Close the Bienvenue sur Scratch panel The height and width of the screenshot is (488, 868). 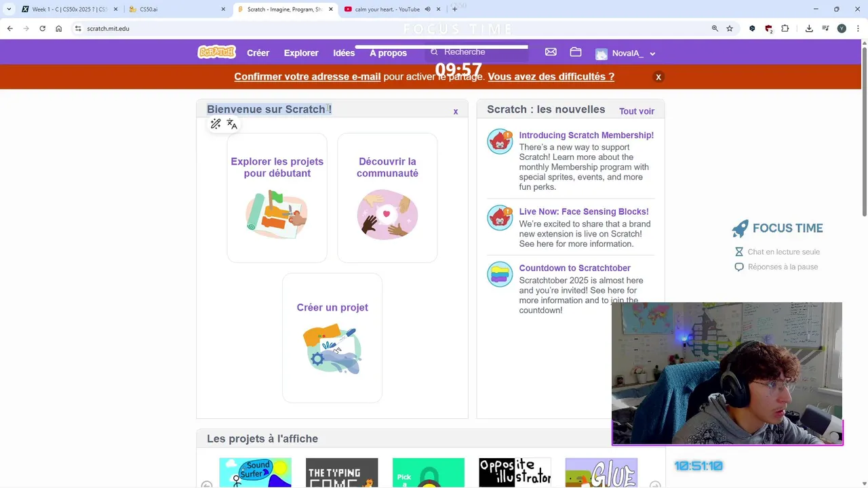point(456,111)
